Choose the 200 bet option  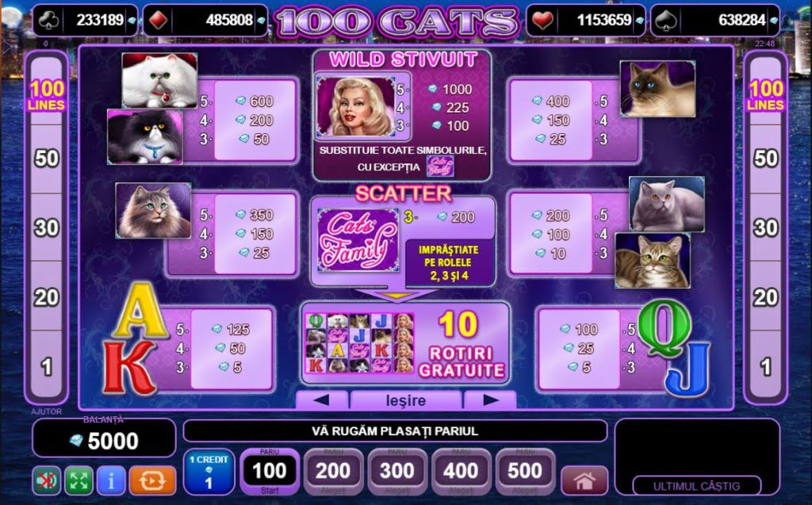333,472
